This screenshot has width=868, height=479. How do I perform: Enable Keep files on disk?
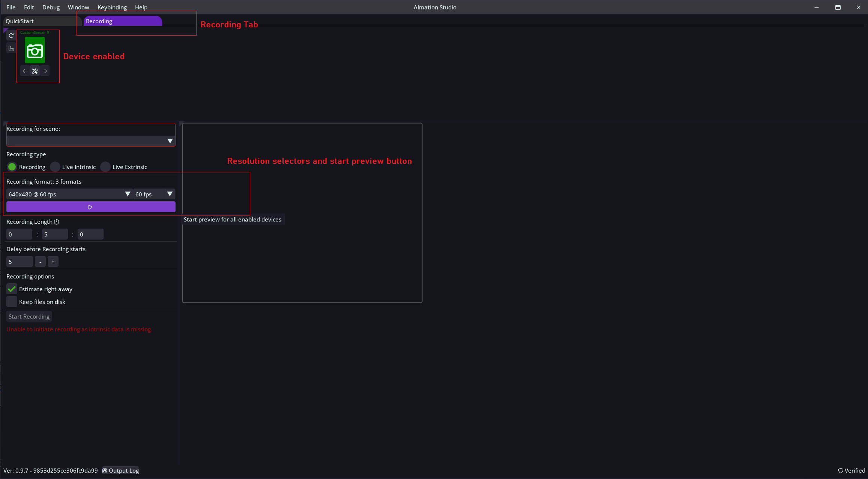pyautogui.click(x=12, y=302)
